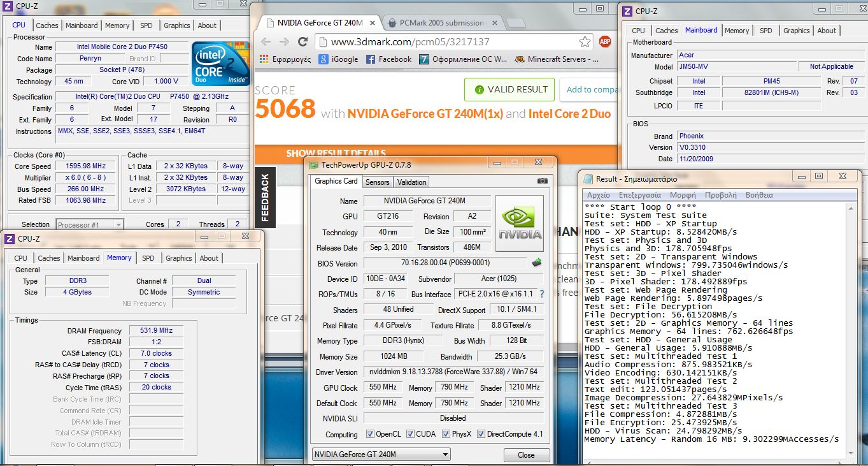The width and height of the screenshot is (868, 466).
Task: Open the Processor #1 Selection dropdown
Action: click(x=90, y=224)
